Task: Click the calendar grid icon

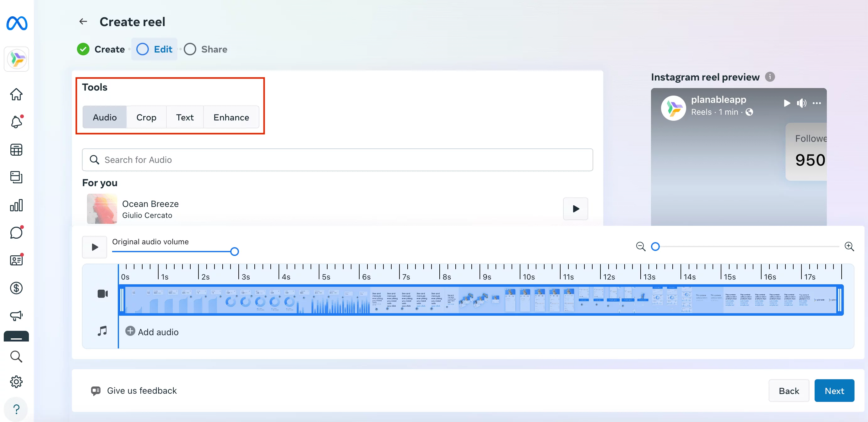Action: point(16,150)
